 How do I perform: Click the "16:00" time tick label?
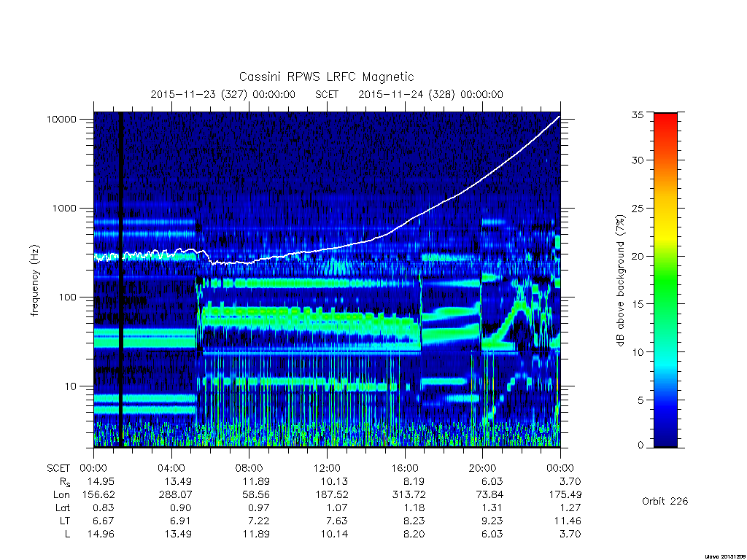(404, 468)
